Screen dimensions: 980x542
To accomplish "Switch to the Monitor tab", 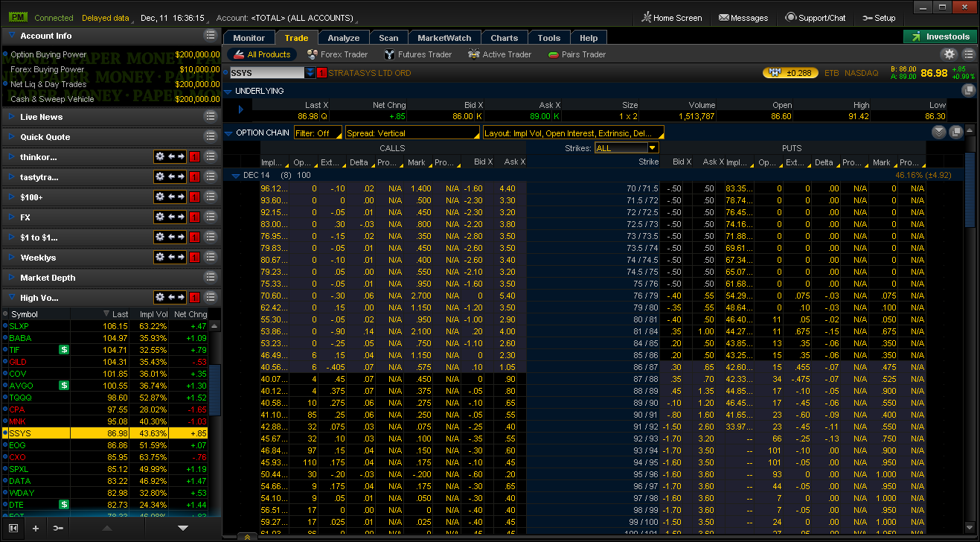I will (249, 38).
